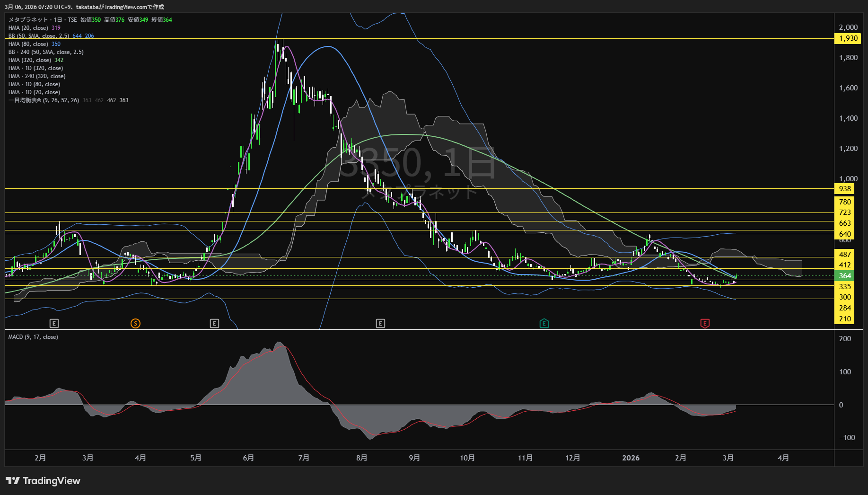Click the orange S split marker

135,324
